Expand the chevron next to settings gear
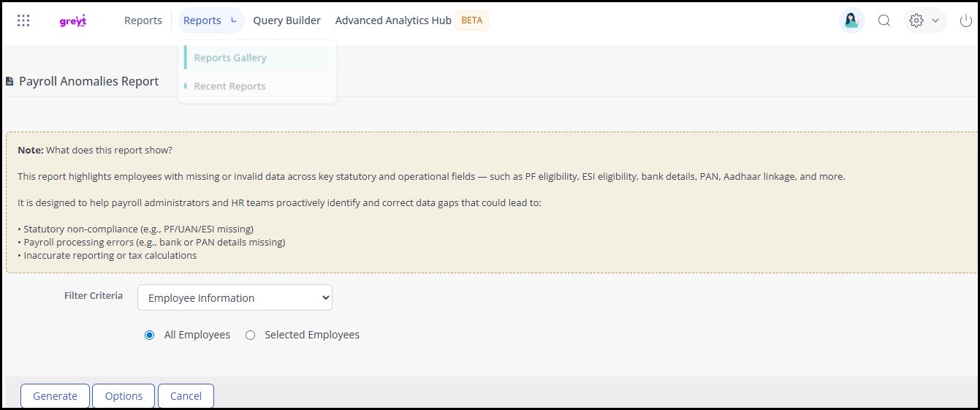 click(x=935, y=20)
